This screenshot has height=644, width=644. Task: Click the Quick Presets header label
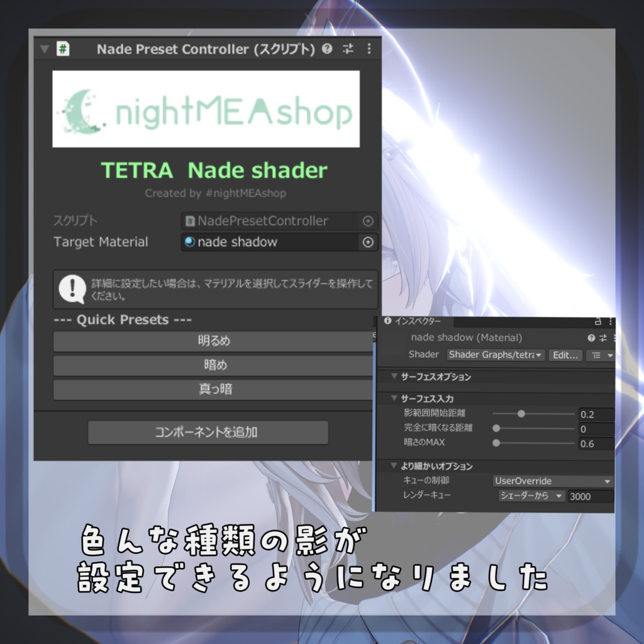123,319
